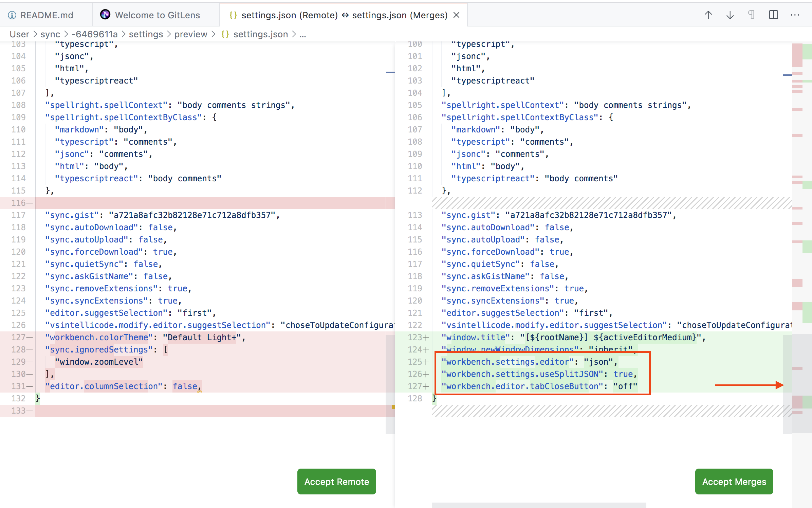
Task: Click "sync.autoDownload" in left pane
Action: pyautogui.click(x=92, y=227)
